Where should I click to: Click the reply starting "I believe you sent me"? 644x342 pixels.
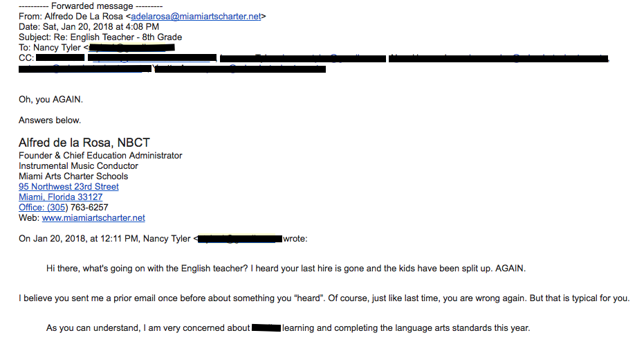coord(324,298)
